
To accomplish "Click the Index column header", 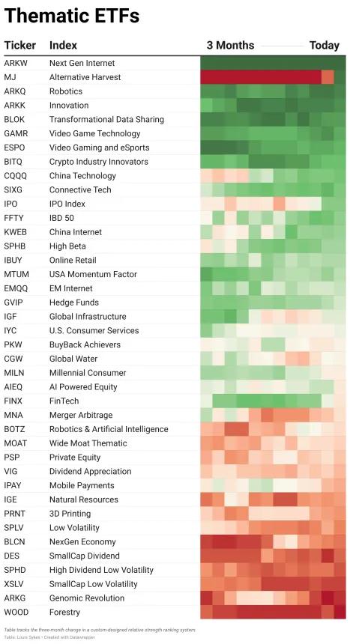I will 63,45.
